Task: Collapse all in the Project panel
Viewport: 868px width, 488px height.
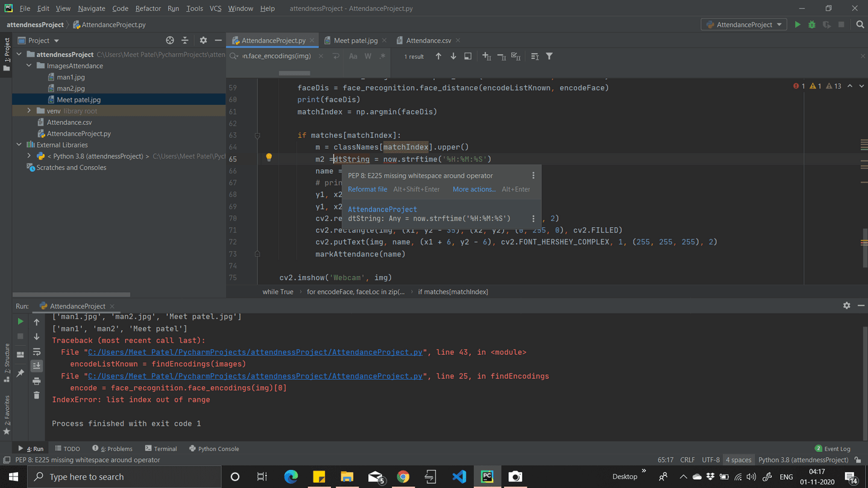Action: (x=185, y=40)
